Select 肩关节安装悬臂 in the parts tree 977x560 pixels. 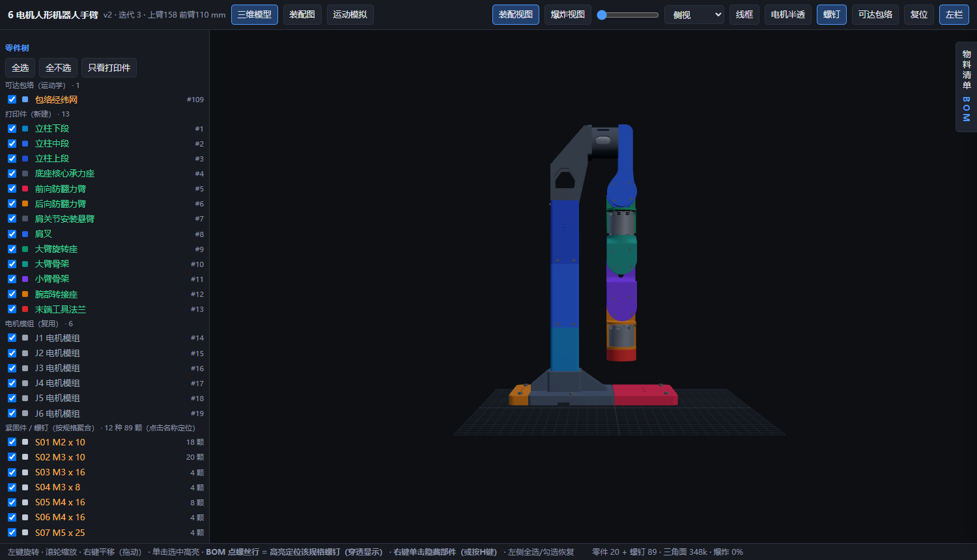pos(64,219)
